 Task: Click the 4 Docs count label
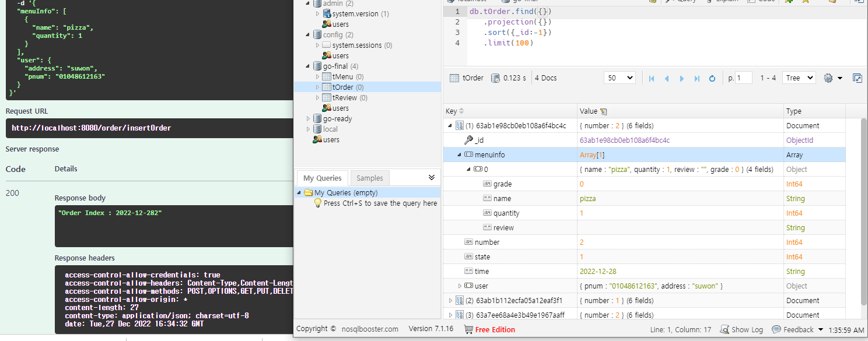[x=546, y=78]
